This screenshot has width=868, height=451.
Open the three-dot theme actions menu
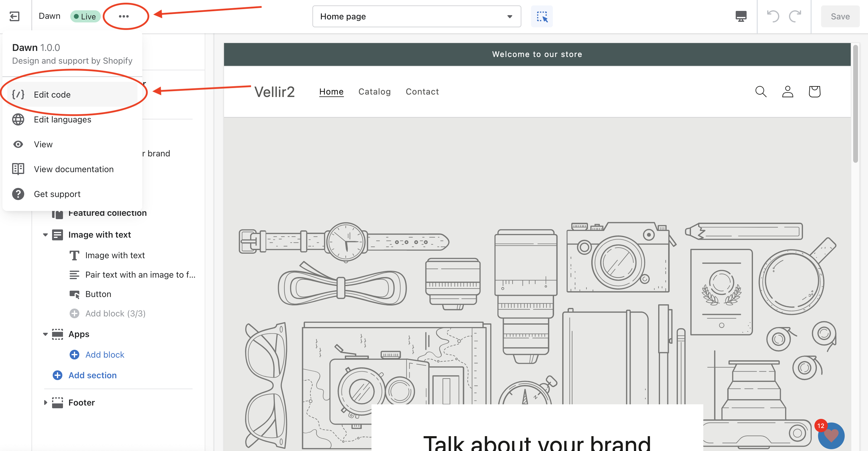tap(124, 16)
